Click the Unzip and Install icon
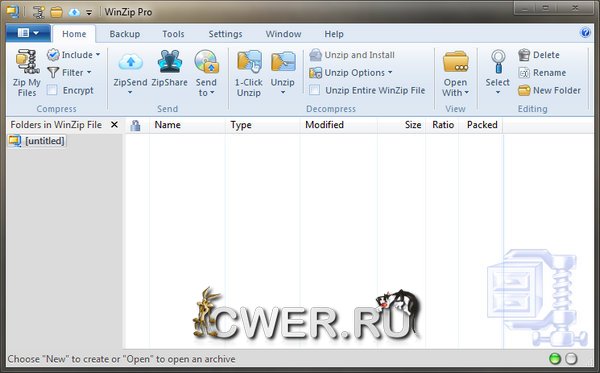This screenshot has height=373, width=600. [315, 55]
